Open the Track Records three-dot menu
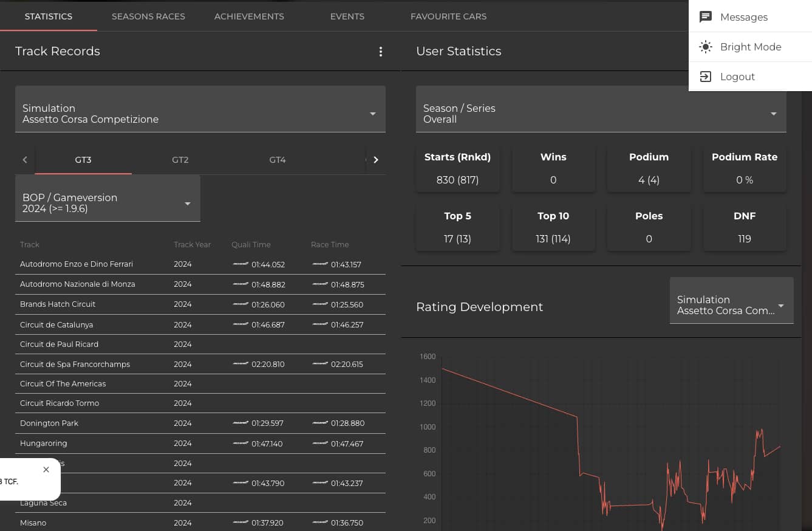The height and width of the screenshot is (531, 812). point(381,52)
